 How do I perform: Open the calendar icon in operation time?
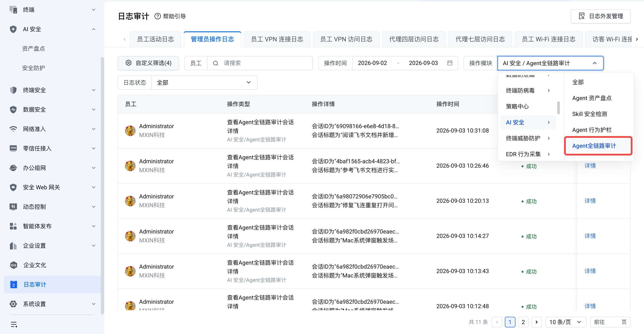450,63
